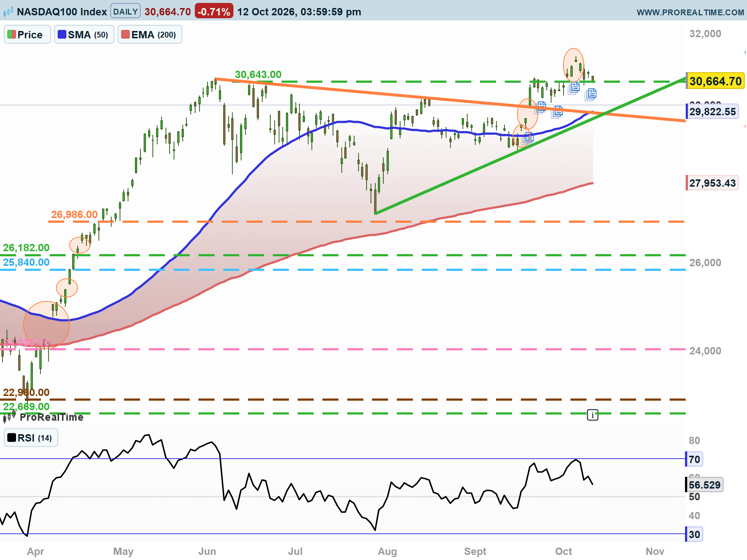Click the green 22,669.00 level label

point(26,407)
